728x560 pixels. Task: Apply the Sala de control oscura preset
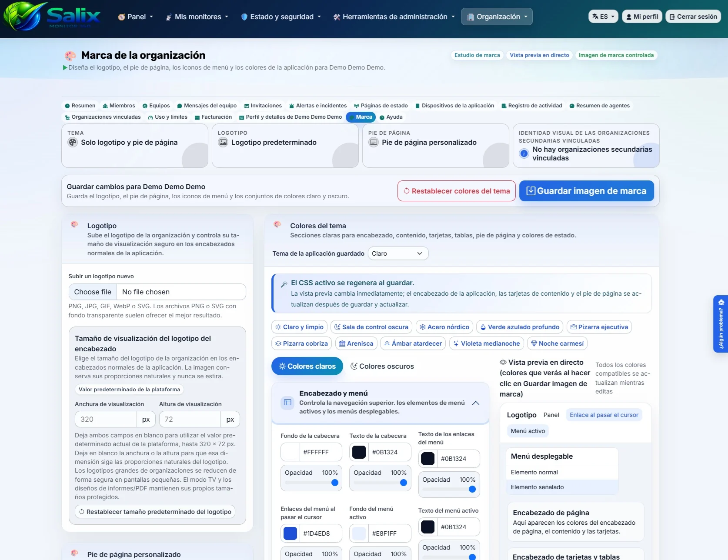point(371,327)
